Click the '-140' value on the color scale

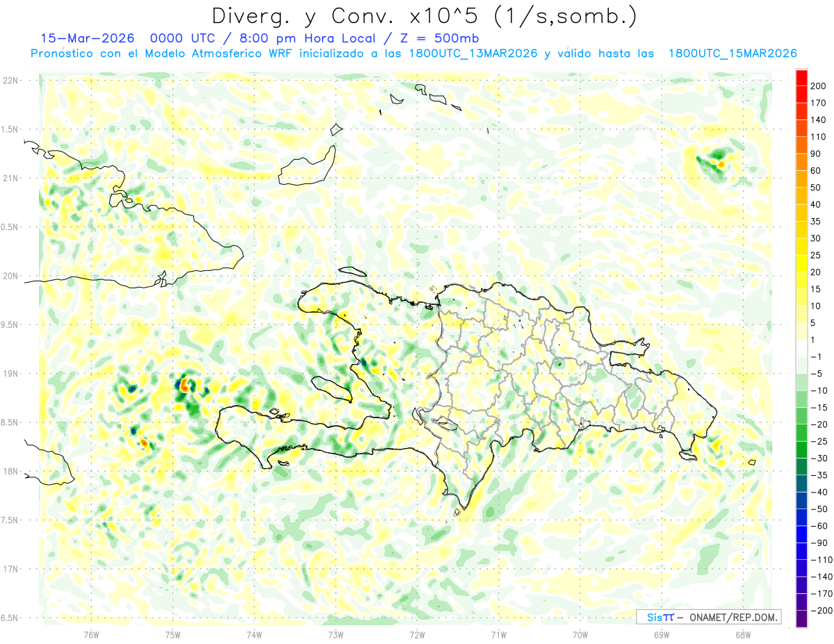(821, 577)
